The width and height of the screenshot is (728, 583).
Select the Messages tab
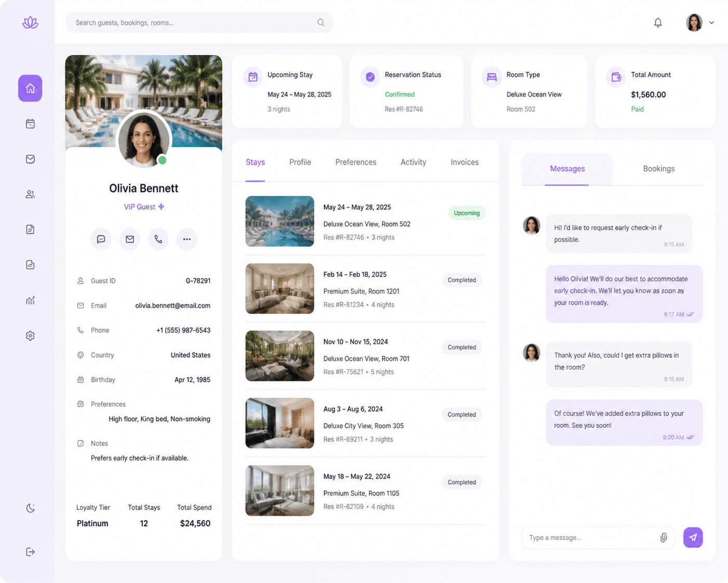pos(567,169)
